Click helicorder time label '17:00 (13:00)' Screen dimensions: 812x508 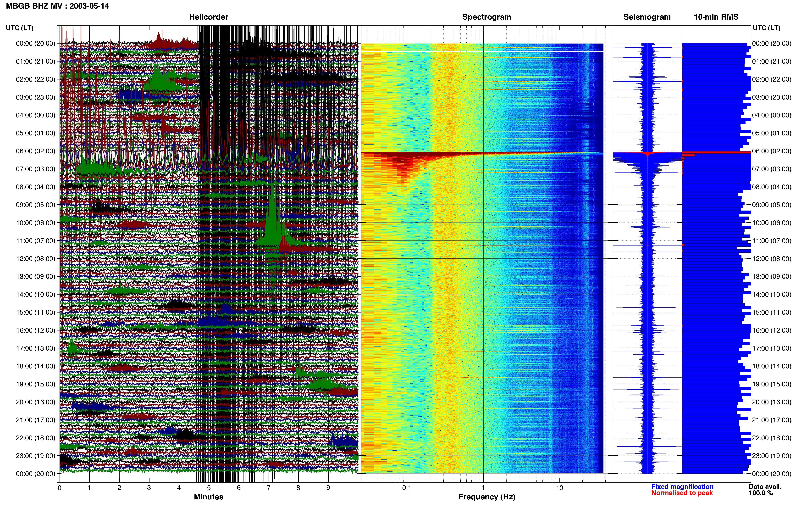pos(36,348)
